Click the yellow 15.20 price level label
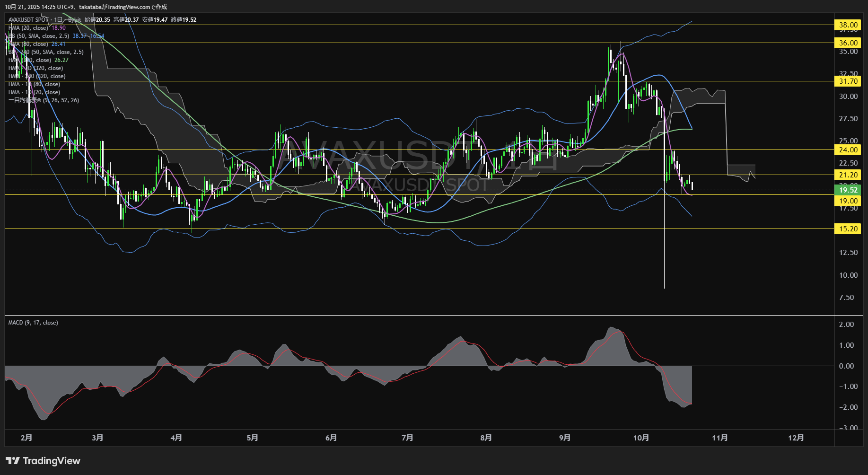The image size is (868, 475). click(x=848, y=229)
